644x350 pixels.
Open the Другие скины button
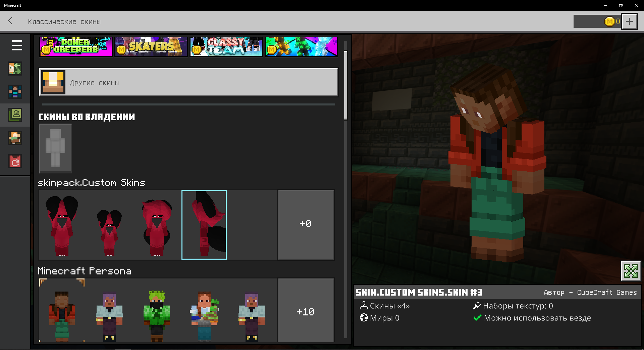point(189,82)
